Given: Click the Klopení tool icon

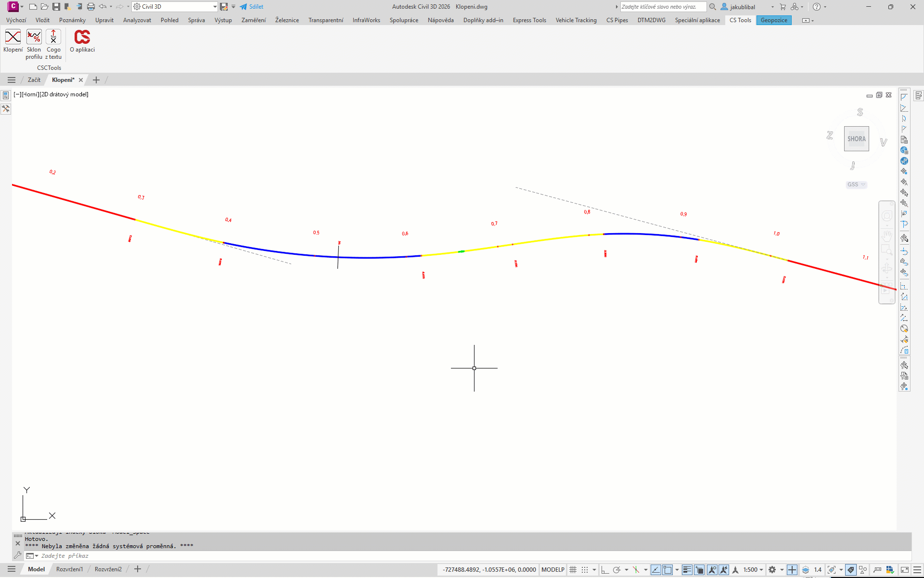Looking at the screenshot, I should tap(13, 38).
